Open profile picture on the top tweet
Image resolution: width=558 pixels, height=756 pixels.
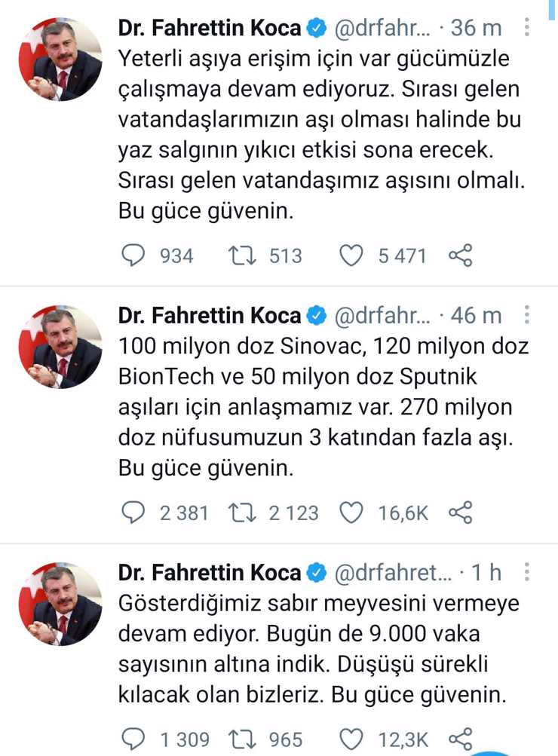pos(60,60)
